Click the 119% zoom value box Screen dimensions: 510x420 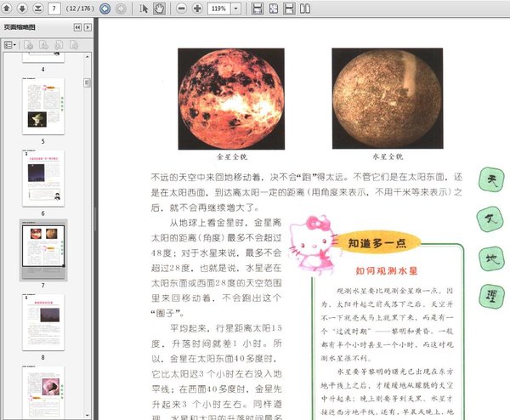(x=218, y=9)
